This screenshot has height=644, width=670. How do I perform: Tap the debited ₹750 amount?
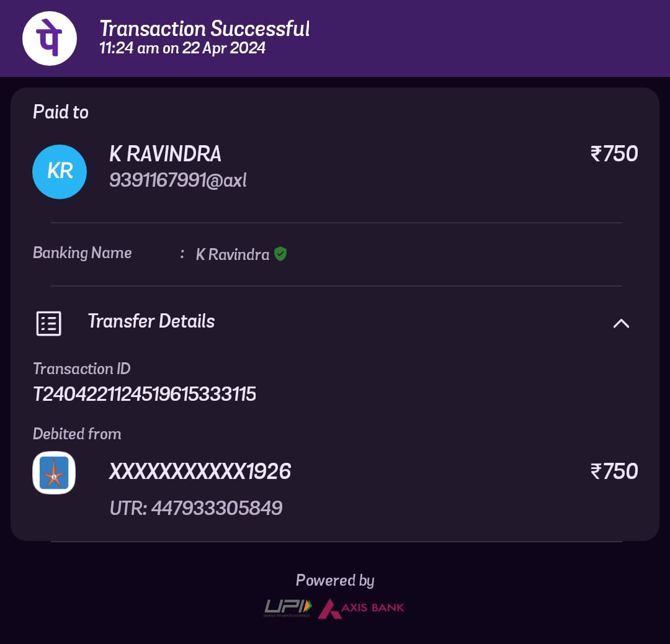(614, 472)
